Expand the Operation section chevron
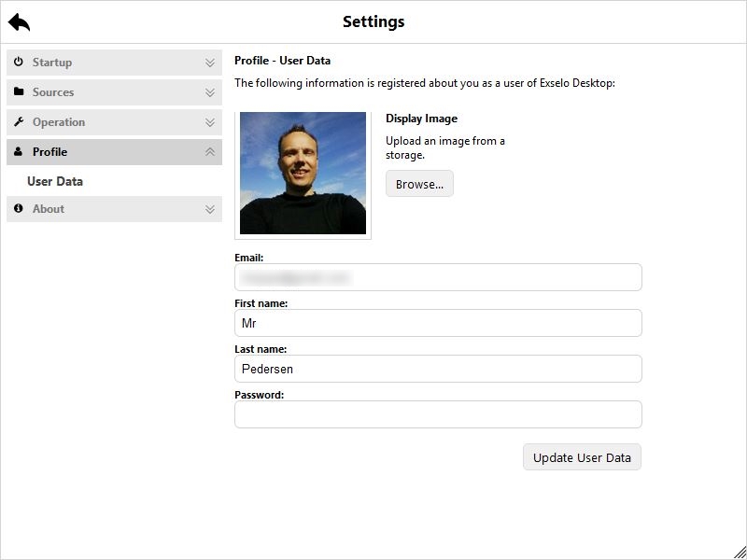 click(x=209, y=122)
